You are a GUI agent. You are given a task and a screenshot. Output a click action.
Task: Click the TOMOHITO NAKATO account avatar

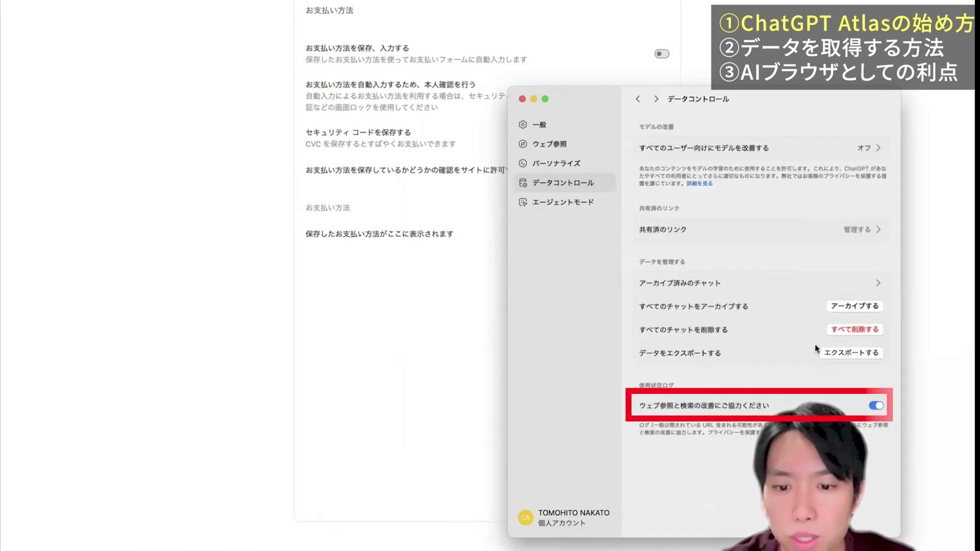tap(525, 517)
